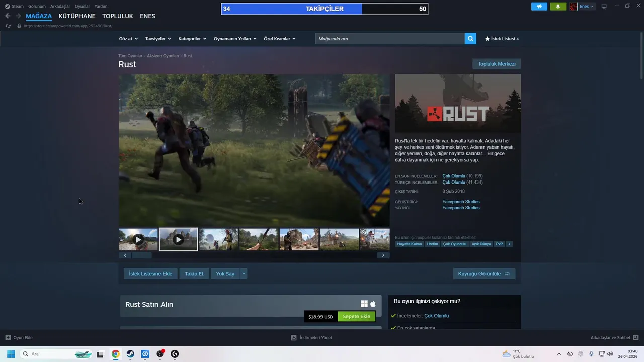Show hidden system tray icons
This screenshot has width=644, height=362.
pos(558,354)
